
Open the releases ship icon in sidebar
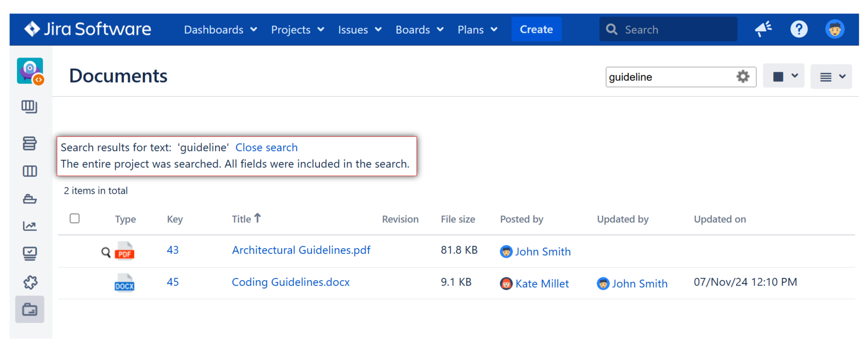pos(29,199)
